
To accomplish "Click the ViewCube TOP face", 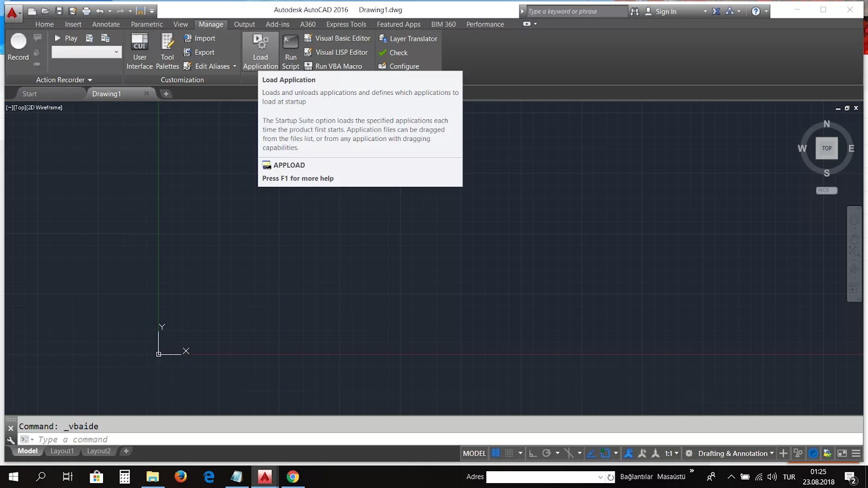I will point(827,148).
